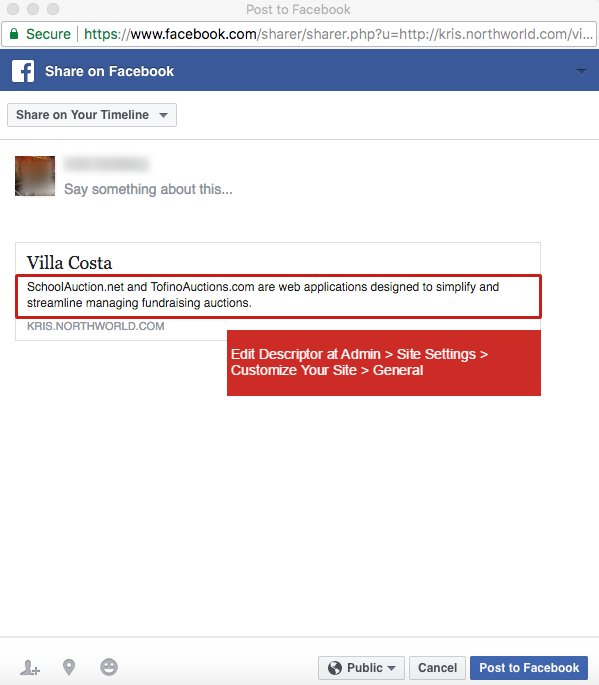Open the tag friends icon
Screen dimensions: 599x685
(30, 668)
